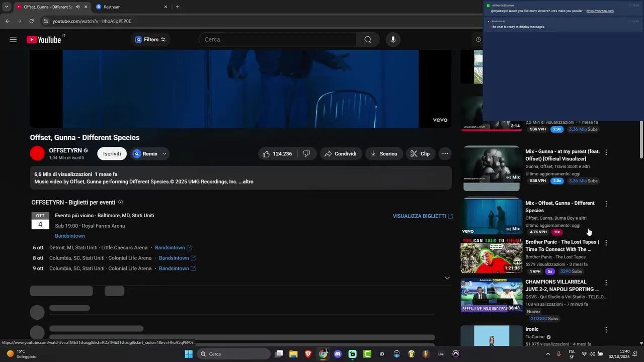This screenshot has width=644, height=362.
Task: Open Mix - Offset, Gunna Different Species thumbnail
Action: [492, 216]
